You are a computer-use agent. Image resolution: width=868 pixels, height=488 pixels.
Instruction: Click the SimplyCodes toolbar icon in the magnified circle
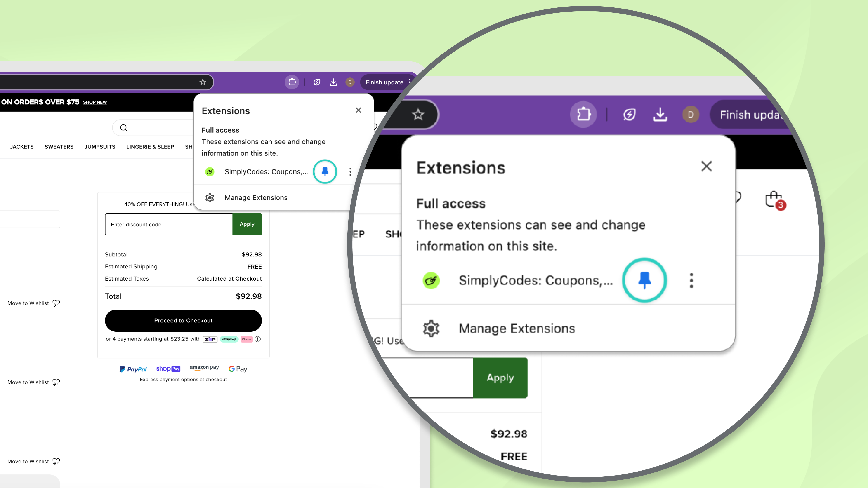pos(629,115)
